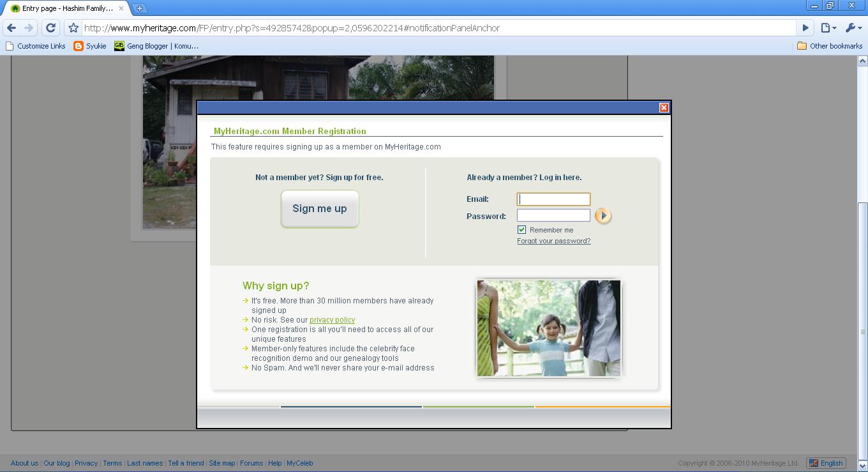Viewport: 868px width, 472px height.
Task: Uncheck the Remember me checkbox
Action: coord(521,229)
